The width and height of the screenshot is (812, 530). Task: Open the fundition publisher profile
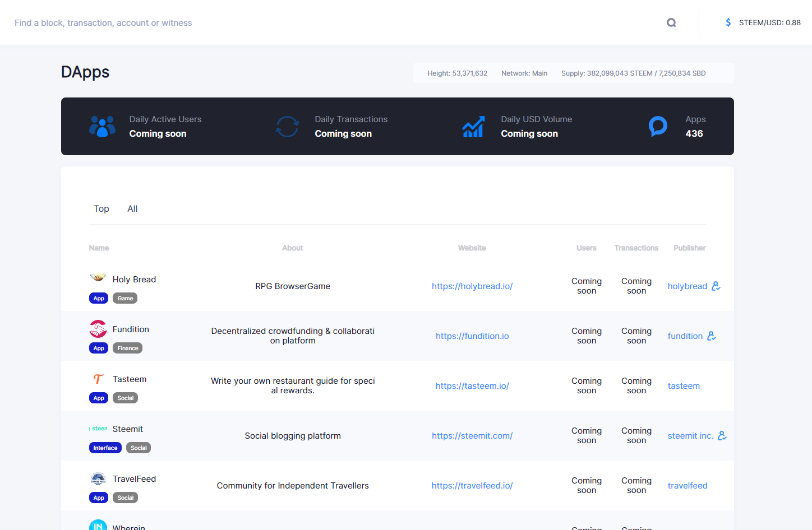tap(685, 336)
